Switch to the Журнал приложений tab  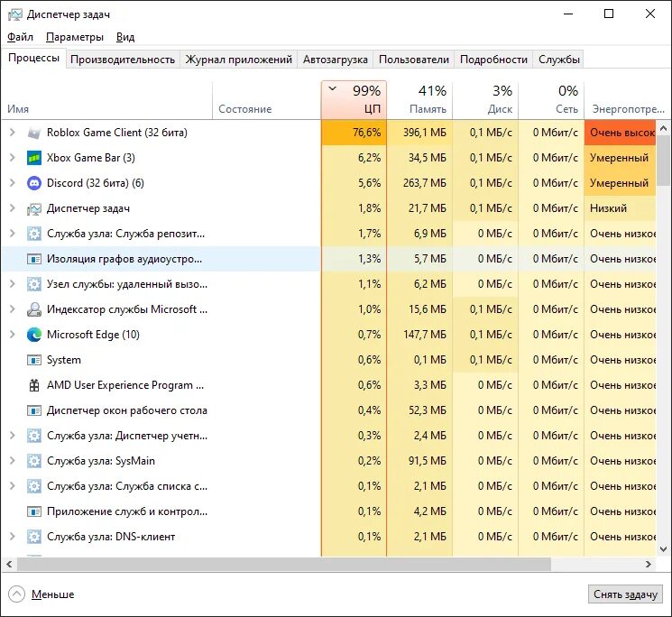coord(239,60)
